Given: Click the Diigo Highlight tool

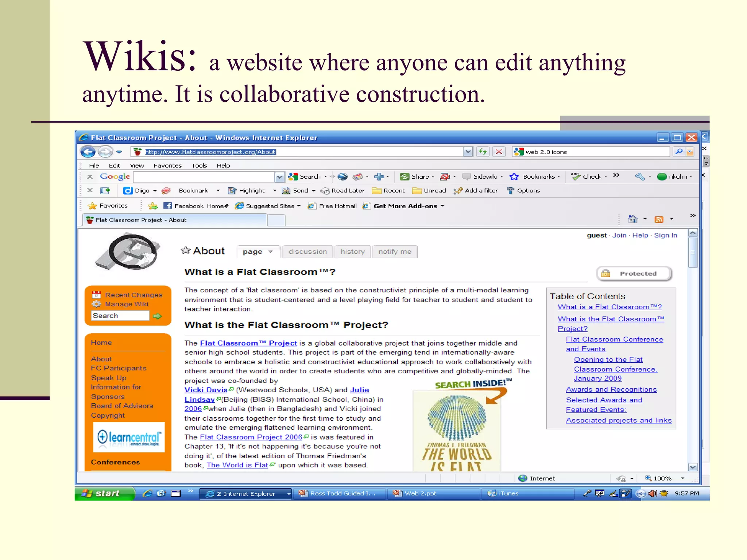Looking at the screenshot, I should coord(247,191).
